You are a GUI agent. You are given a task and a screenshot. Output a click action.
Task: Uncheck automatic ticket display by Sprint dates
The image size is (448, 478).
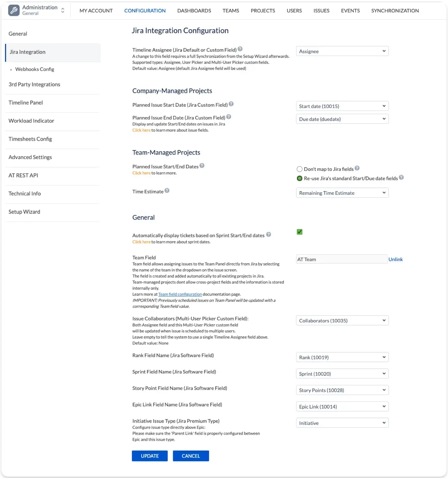pyautogui.click(x=299, y=232)
